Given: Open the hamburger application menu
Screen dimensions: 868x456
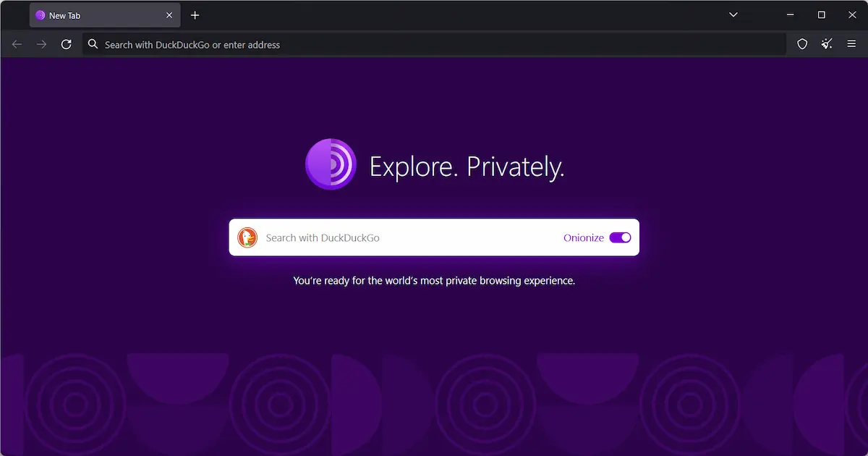Looking at the screenshot, I should 851,44.
